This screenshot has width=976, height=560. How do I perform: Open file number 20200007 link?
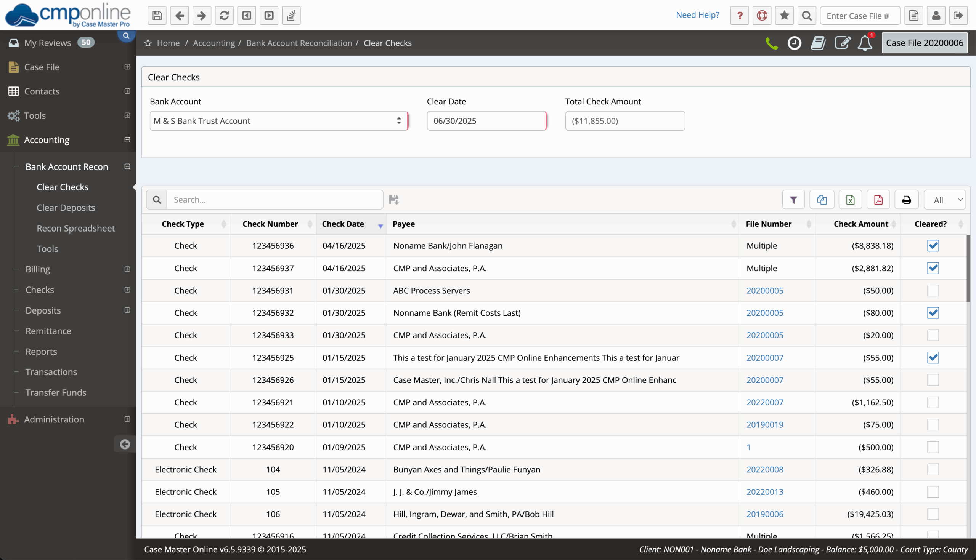(x=764, y=357)
